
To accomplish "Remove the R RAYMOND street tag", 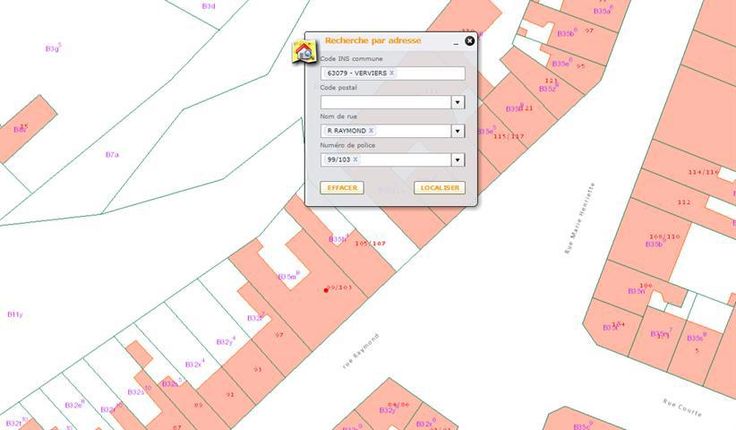I will [371, 131].
